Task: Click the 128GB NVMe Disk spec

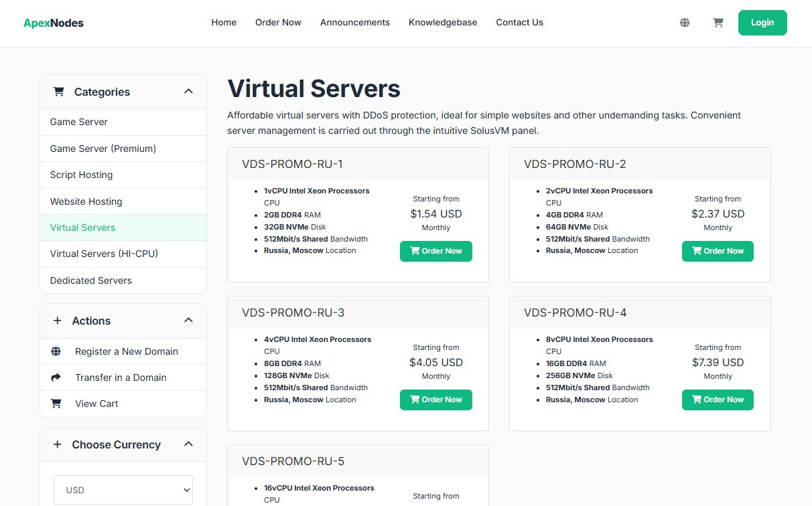Action: click(297, 375)
